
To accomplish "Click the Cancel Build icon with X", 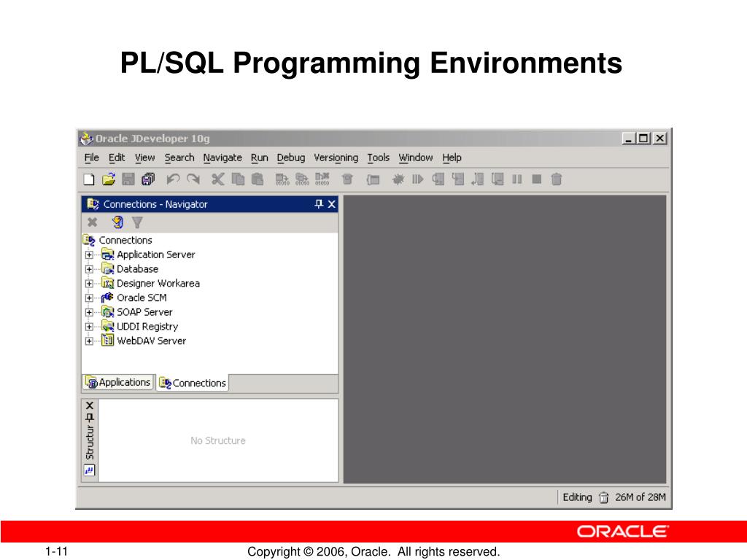I will [x=322, y=179].
